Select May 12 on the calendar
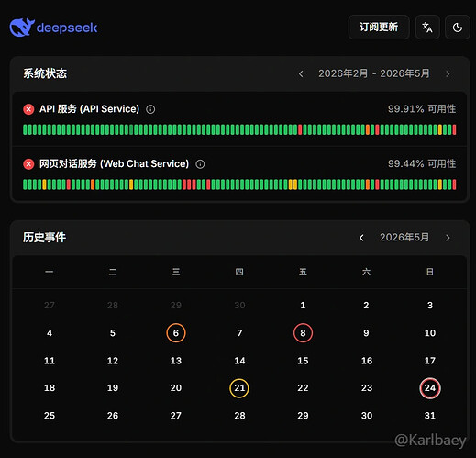Viewport: 476px width, 458px height. 113,361
